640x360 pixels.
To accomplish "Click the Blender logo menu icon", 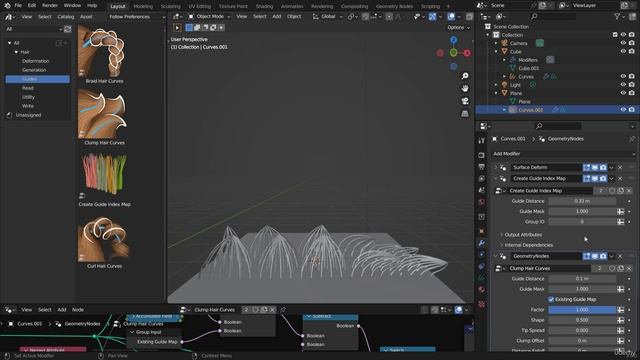I will pyautogui.click(x=7, y=6).
